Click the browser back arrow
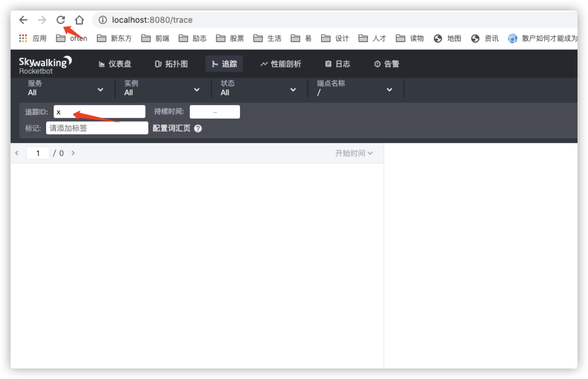The image size is (588, 379). 23,20
